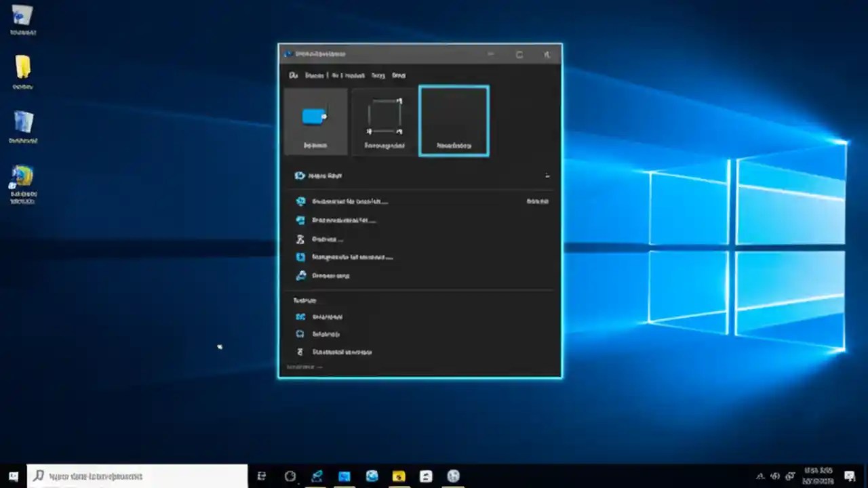Click the notification icon in the system tray
Viewport: 868px width, 488px height.
tap(849, 477)
